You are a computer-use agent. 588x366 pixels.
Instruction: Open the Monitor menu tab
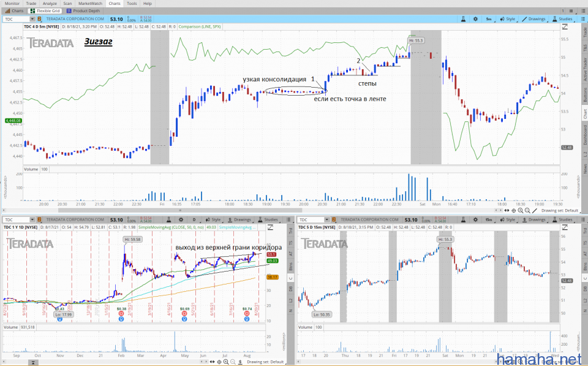click(x=12, y=4)
